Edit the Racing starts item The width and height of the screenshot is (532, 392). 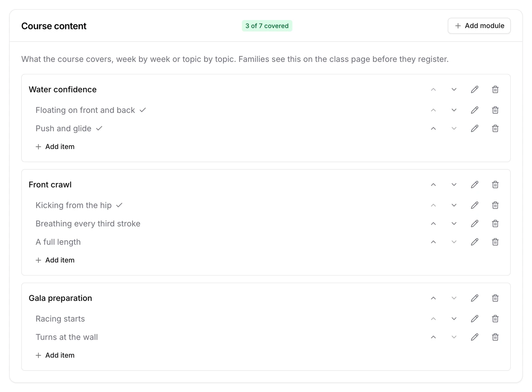[x=475, y=319]
